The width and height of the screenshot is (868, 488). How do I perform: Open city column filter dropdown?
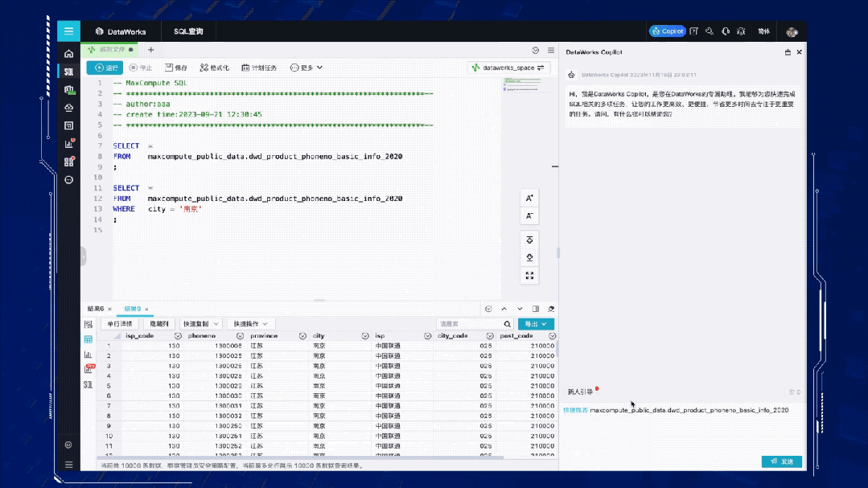[364, 336]
